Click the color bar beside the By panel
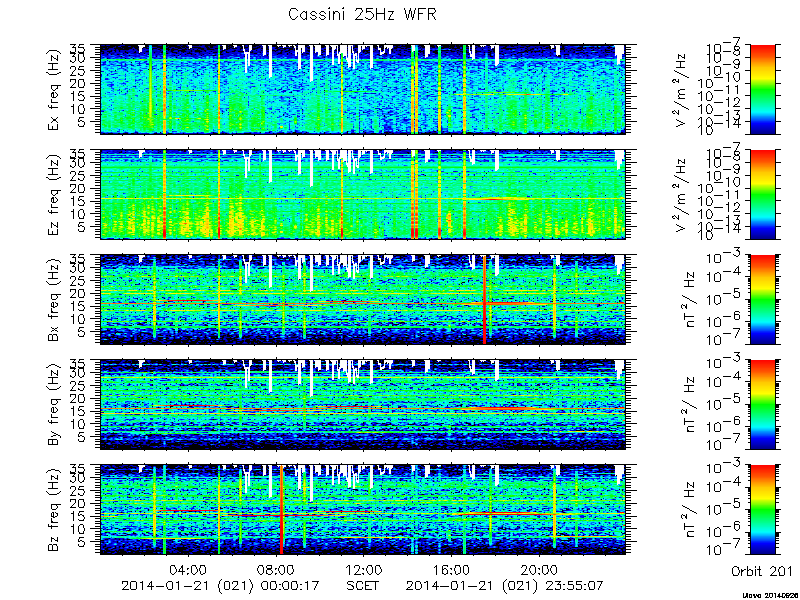Image resolution: width=800 pixels, height=600 pixels. 762,405
